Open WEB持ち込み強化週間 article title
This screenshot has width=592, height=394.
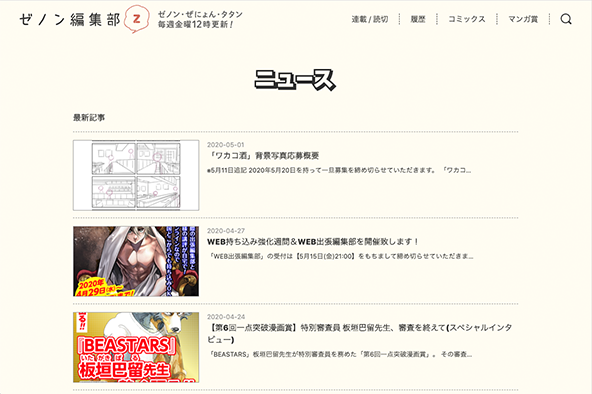[313, 242]
